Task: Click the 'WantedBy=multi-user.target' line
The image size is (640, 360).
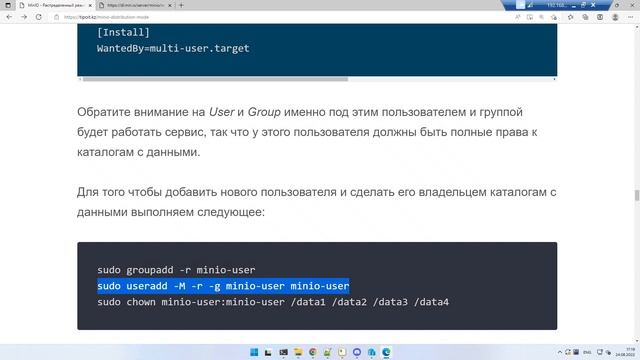Action: click(173, 48)
